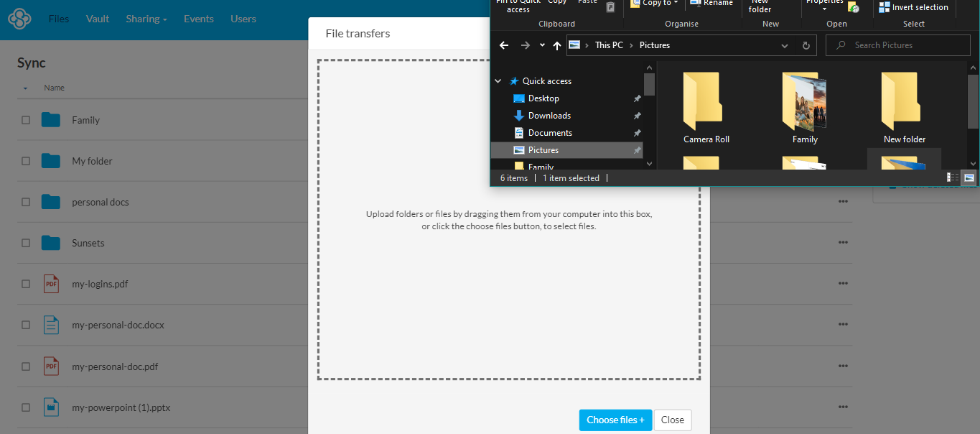The height and width of the screenshot is (434, 980).
Task: Switch Explorer to large icons view
Action: [969, 177]
